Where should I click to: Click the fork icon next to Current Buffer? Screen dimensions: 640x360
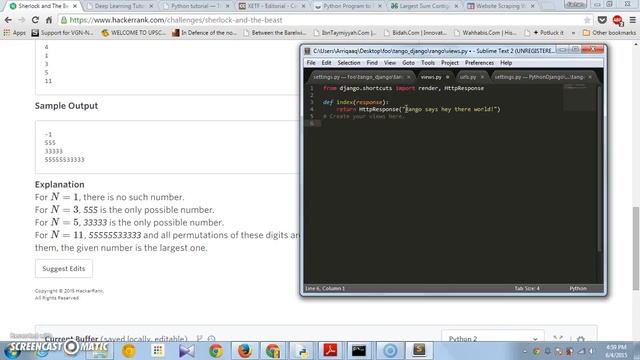pyautogui.click(x=199, y=339)
